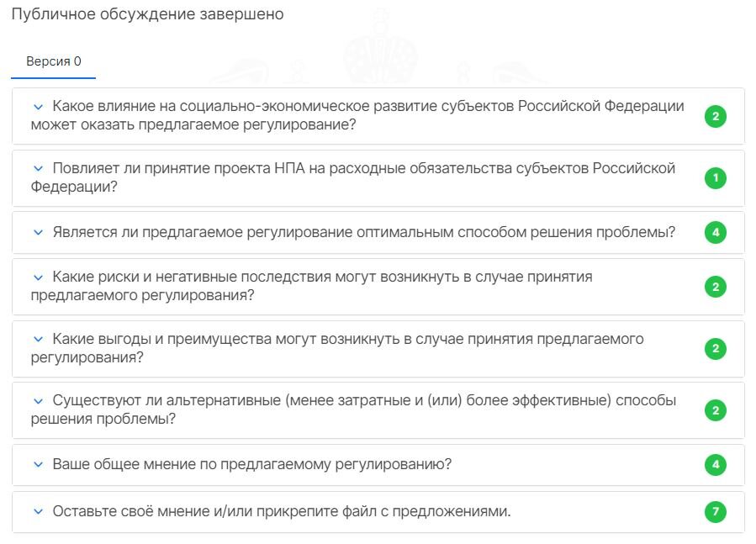Click the badge with count 1 on the расходные обязательства question
Screen dimensions: 756x544
pos(715,177)
